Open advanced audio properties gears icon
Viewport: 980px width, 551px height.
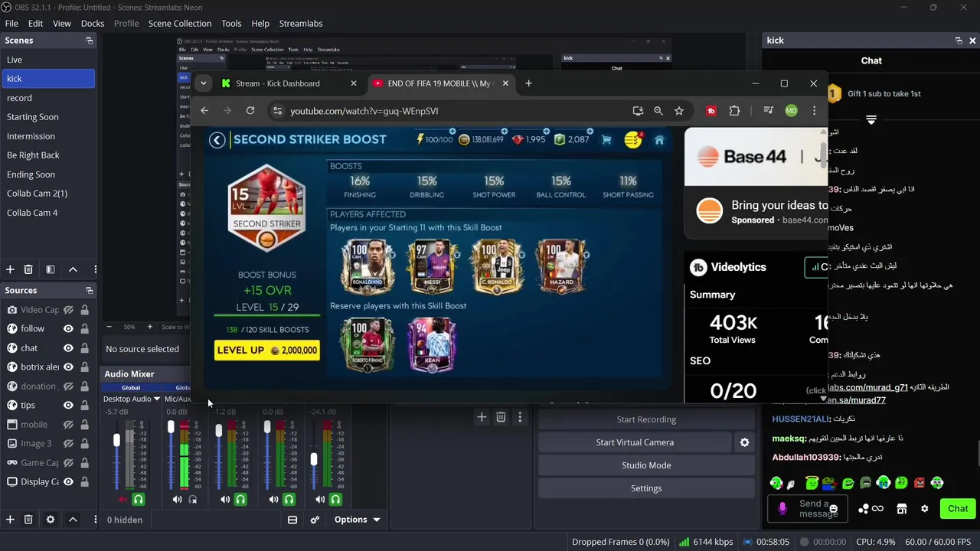(315, 520)
